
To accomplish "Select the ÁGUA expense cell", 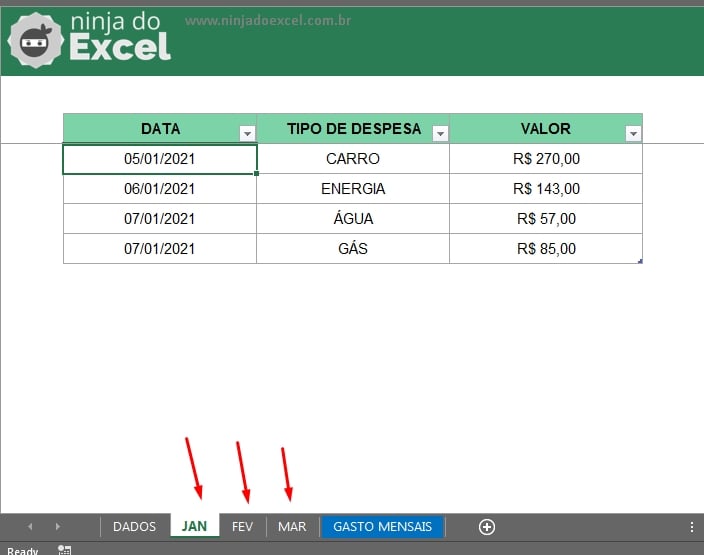I will point(353,219).
